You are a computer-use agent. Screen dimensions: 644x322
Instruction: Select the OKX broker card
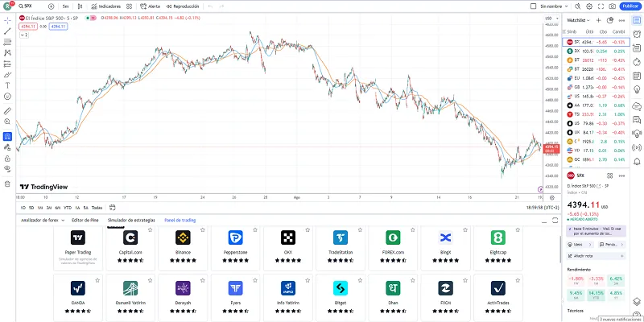288,248
